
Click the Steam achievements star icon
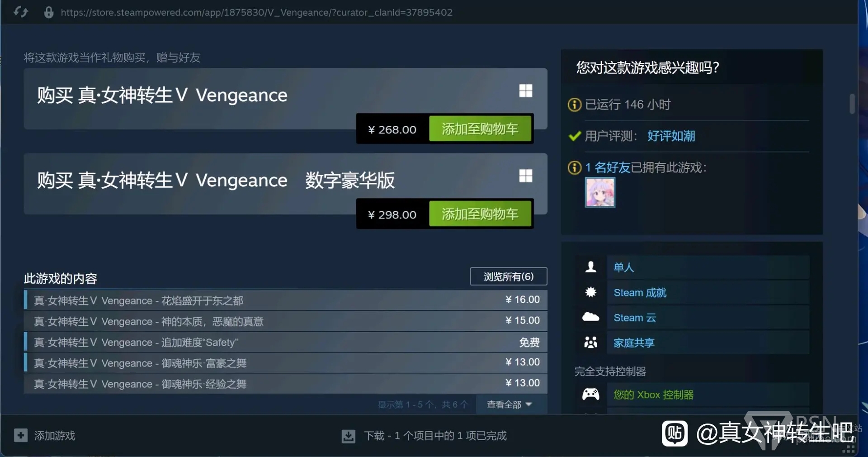point(590,292)
